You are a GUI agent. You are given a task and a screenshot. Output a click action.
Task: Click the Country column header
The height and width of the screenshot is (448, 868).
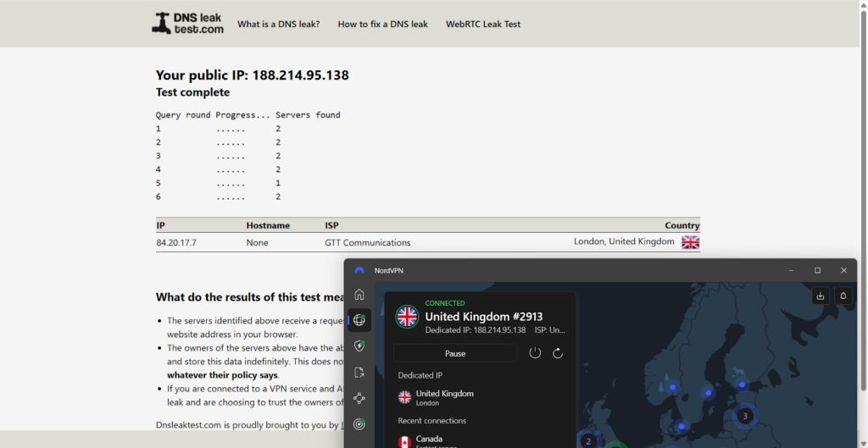[682, 225]
